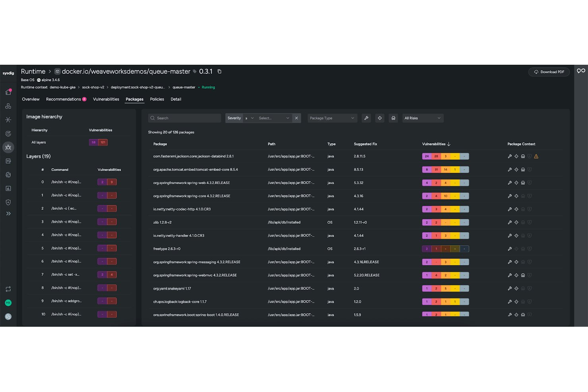Select the All layers hierarchy row
Viewport: 588px width, 392px height.
point(78,142)
